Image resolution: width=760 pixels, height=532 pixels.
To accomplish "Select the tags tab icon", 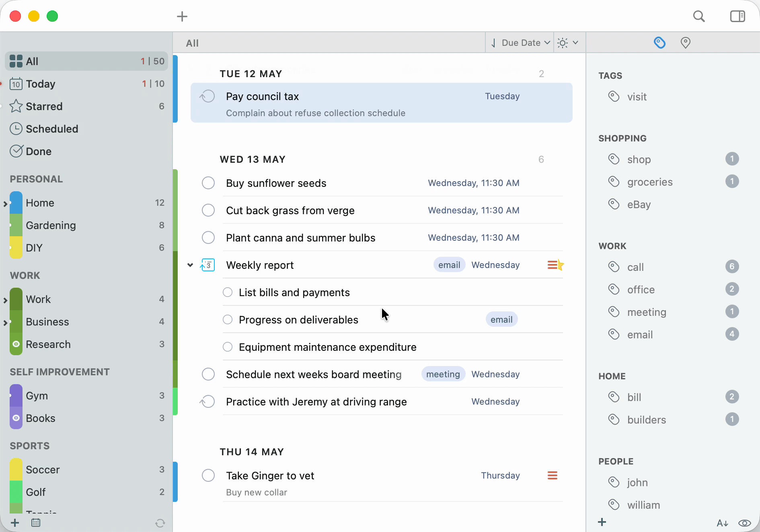I will 659,43.
